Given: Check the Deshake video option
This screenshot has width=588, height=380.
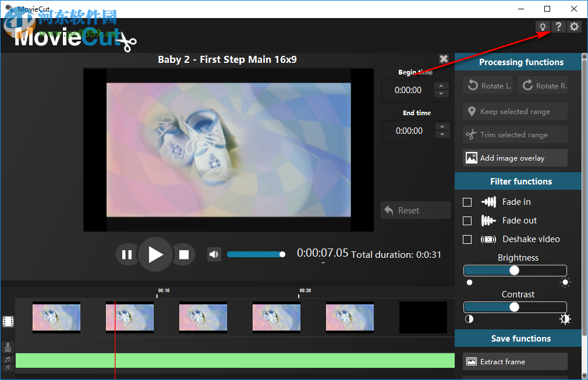Looking at the screenshot, I should point(467,239).
